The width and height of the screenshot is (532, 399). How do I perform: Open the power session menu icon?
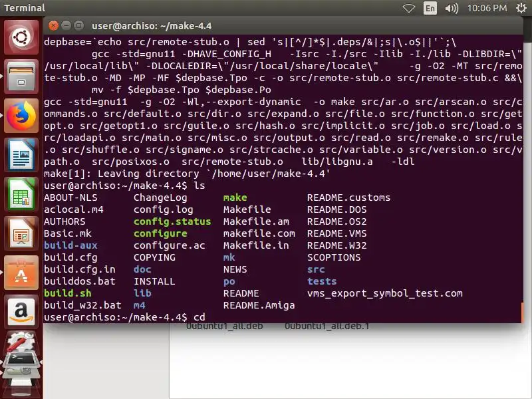click(x=521, y=8)
